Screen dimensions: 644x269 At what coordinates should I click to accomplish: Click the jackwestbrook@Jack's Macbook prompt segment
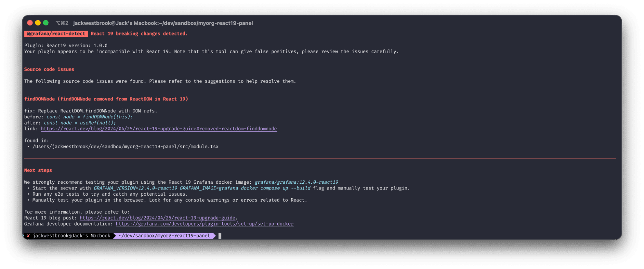pyautogui.click(x=72, y=236)
